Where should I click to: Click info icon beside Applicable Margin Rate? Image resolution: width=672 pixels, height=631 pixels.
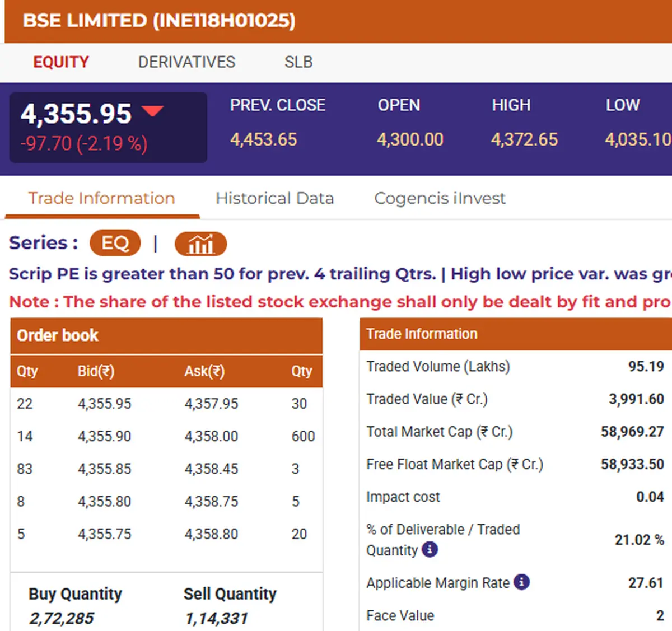tap(521, 582)
